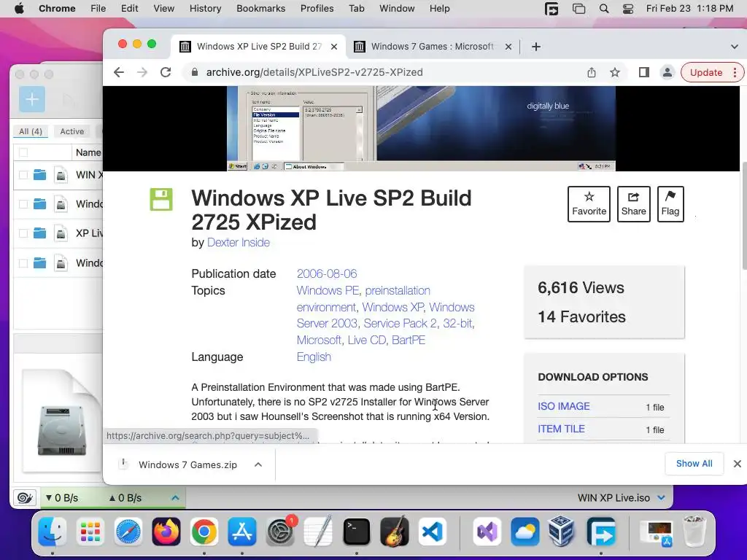Image resolution: width=747 pixels, height=560 pixels.
Task: Click the folder icon in the WIN X row
Action: tap(40, 175)
